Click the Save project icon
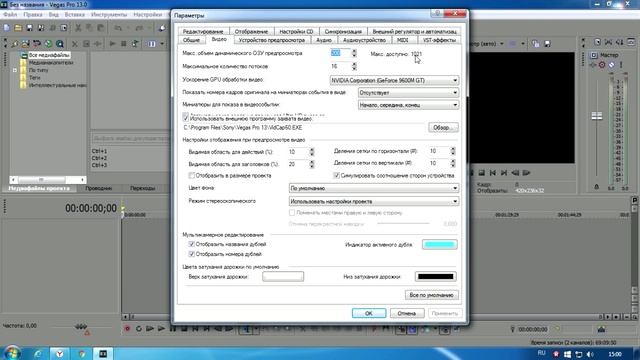This screenshot has width=640, height=360. [x=29, y=28]
